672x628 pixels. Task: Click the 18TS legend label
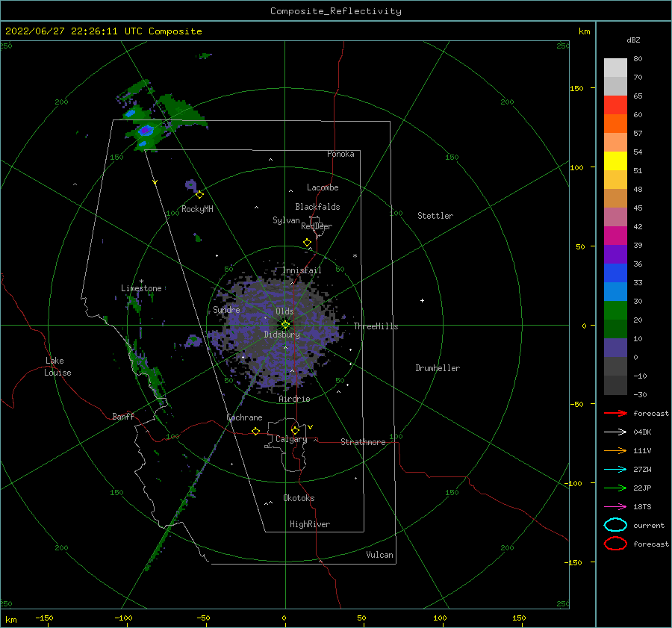point(642,507)
